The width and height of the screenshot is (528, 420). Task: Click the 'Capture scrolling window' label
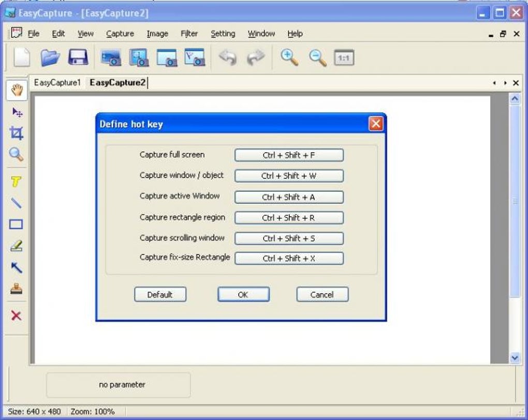point(182,237)
